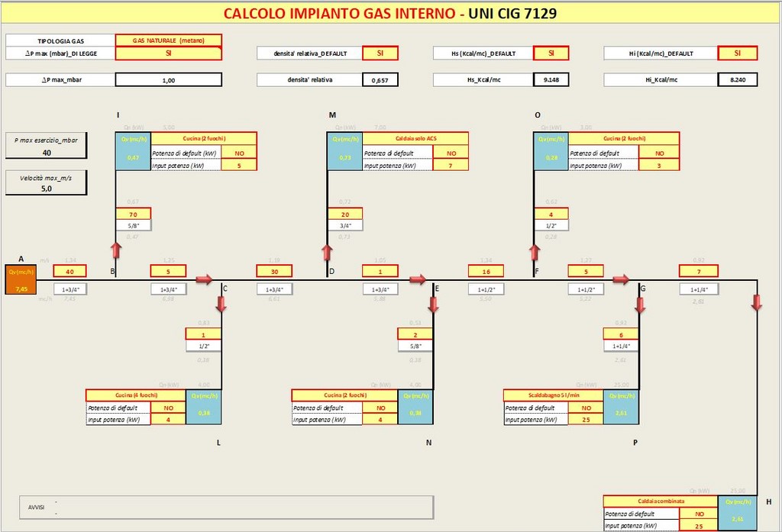Image resolution: width=782 pixels, height=532 pixels.
Task: Click the red up arrow at node D
Action: [328, 253]
